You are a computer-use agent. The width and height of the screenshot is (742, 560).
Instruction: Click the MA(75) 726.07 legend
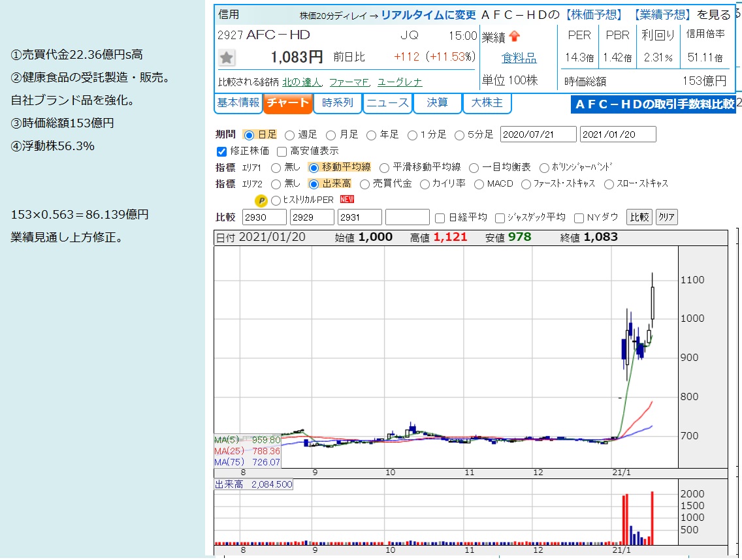[248, 463]
